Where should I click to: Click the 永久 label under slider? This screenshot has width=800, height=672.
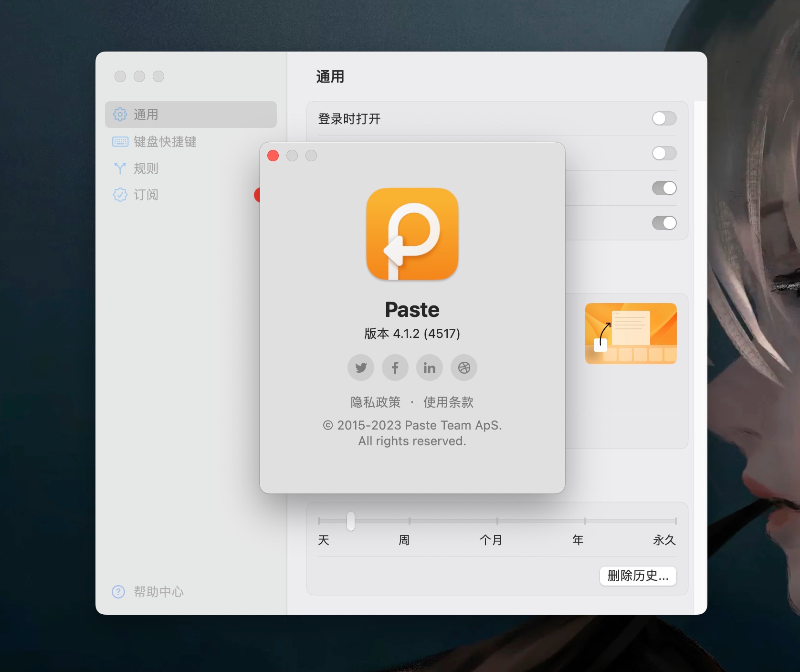[x=664, y=540]
